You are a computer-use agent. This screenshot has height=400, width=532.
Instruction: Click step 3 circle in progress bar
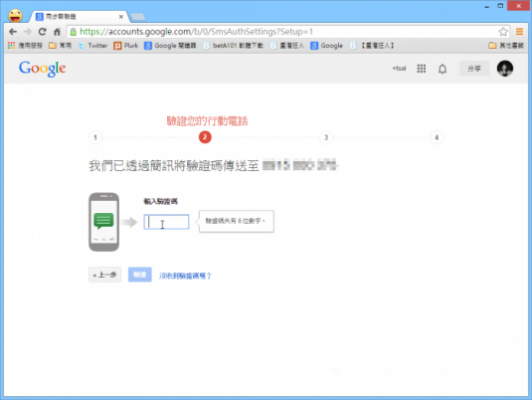[326, 137]
